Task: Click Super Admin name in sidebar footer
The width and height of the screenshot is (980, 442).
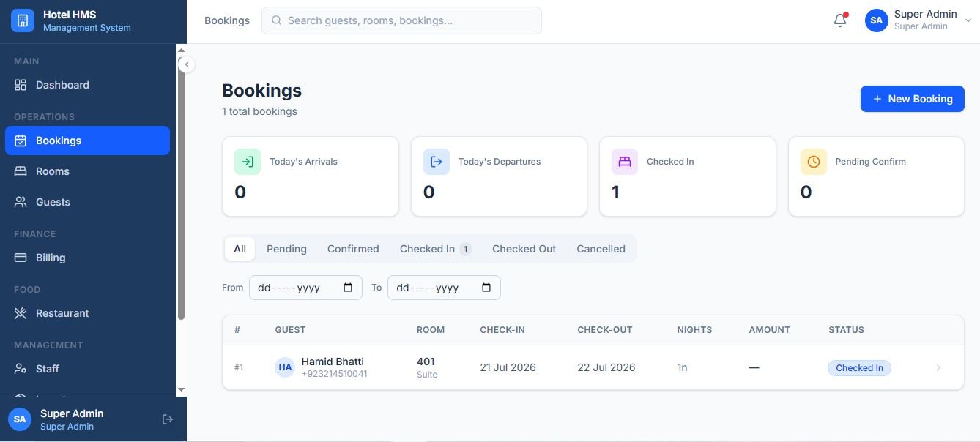Action: point(72,413)
